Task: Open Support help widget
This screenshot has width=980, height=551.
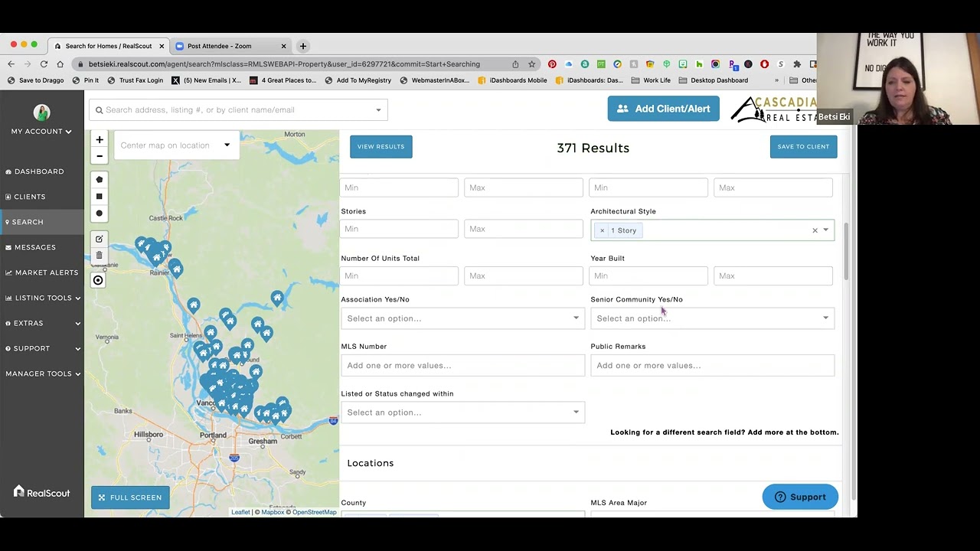Action: (x=799, y=497)
